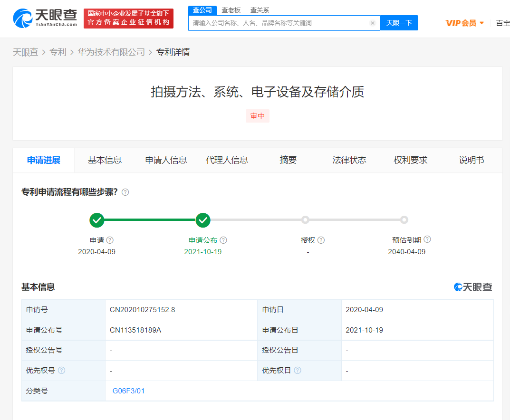The image size is (510, 420).
Task: Click the help icon next to 预估到期
Action: click(x=427, y=239)
